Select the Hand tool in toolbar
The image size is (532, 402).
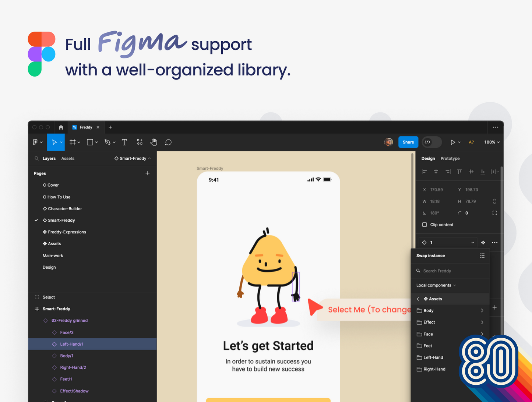click(x=154, y=142)
